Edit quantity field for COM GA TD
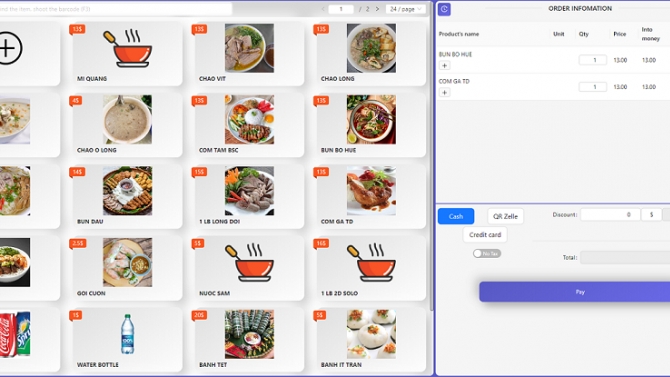The height and width of the screenshot is (377, 670). [593, 87]
